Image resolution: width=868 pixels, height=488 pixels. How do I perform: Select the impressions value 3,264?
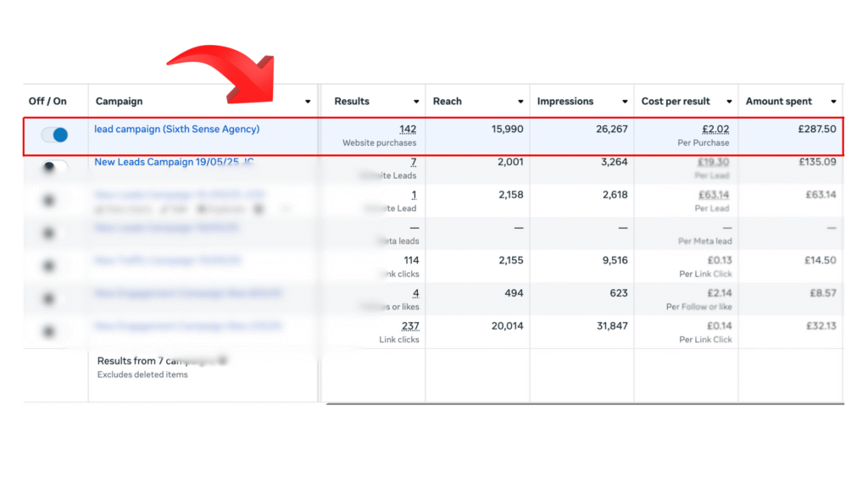[x=615, y=162]
